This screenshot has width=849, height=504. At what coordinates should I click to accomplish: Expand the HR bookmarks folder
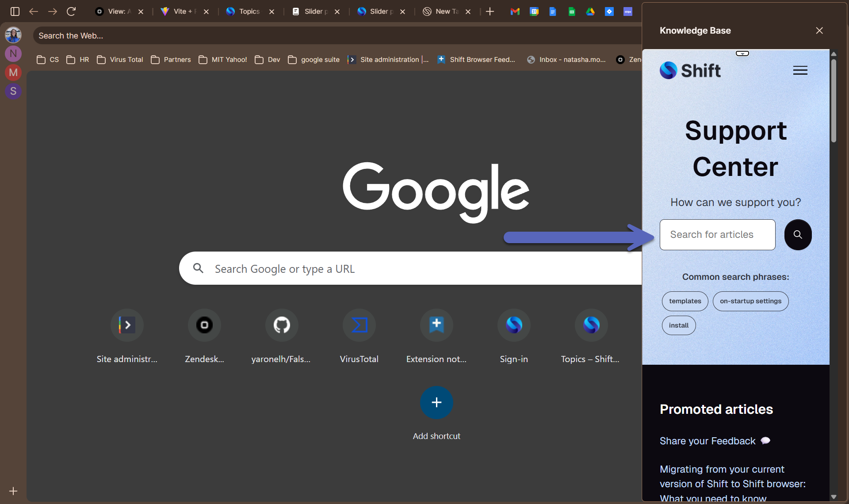click(x=78, y=60)
